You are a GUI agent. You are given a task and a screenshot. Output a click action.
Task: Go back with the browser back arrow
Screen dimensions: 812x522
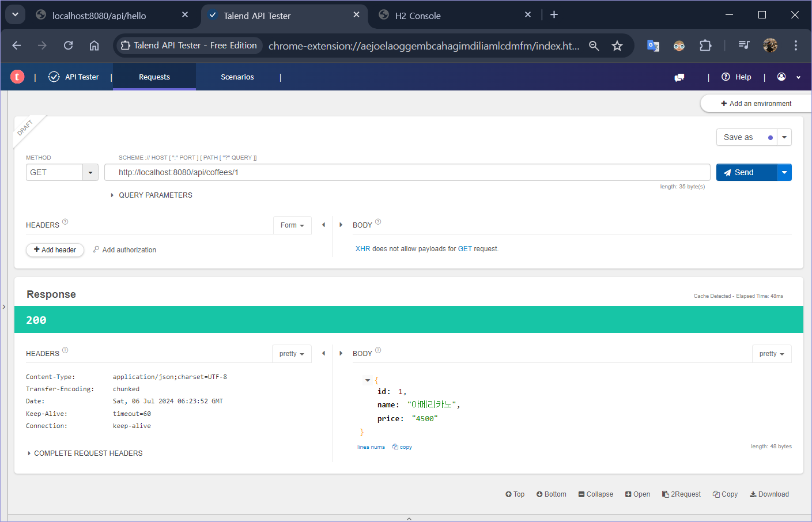(x=17, y=46)
